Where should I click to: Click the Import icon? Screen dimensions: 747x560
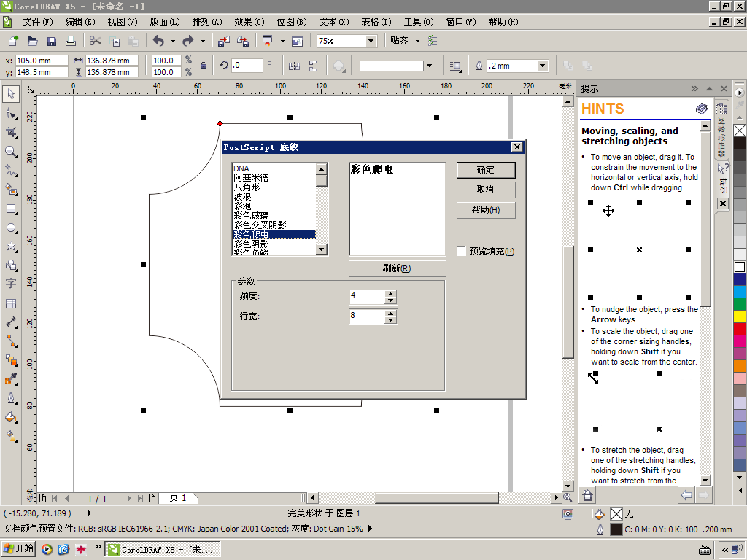tap(223, 41)
